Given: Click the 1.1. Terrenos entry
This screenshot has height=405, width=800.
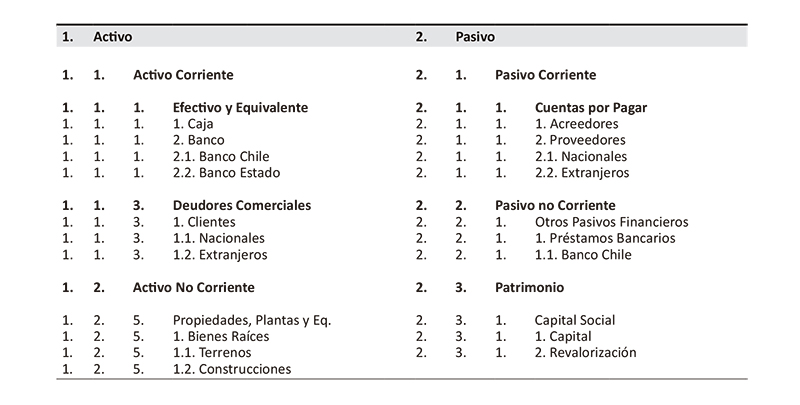Looking at the screenshot, I should click(212, 353).
